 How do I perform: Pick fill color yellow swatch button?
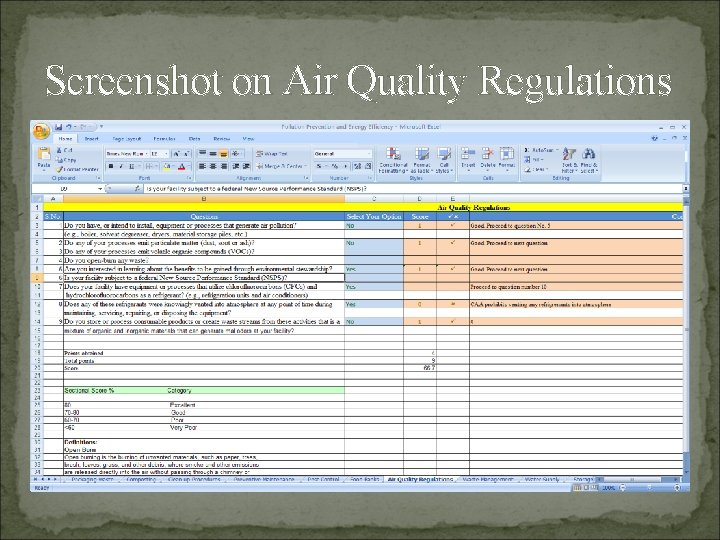[167, 166]
